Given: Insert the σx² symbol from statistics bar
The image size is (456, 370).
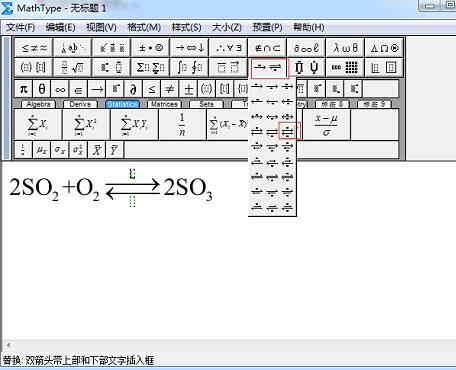Looking at the screenshot, I should (78, 150).
